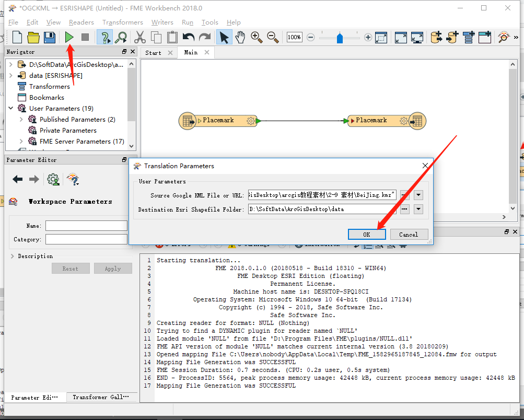Redo the last action
This screenshot has height=420, width=524.
click(x=205, y=37)
